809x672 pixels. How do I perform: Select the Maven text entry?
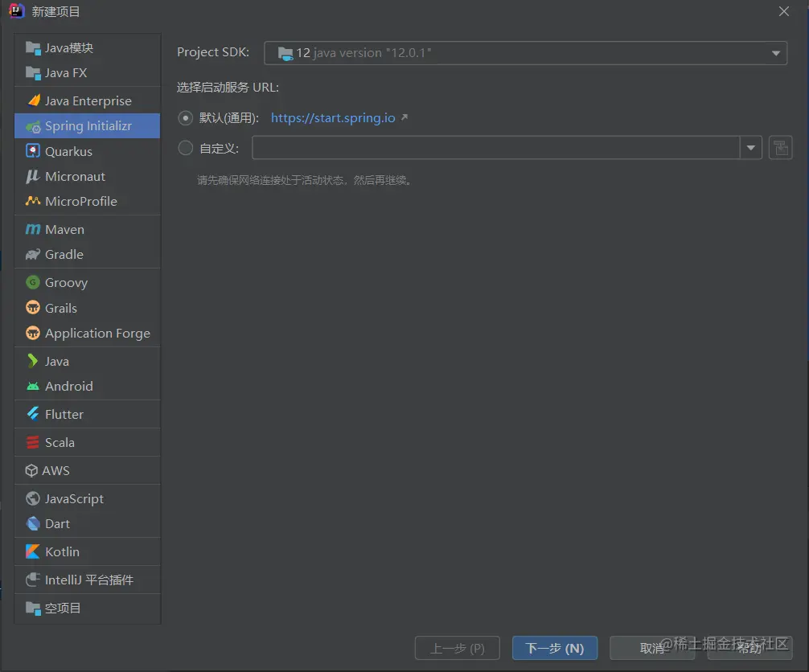tap(64, 230)
